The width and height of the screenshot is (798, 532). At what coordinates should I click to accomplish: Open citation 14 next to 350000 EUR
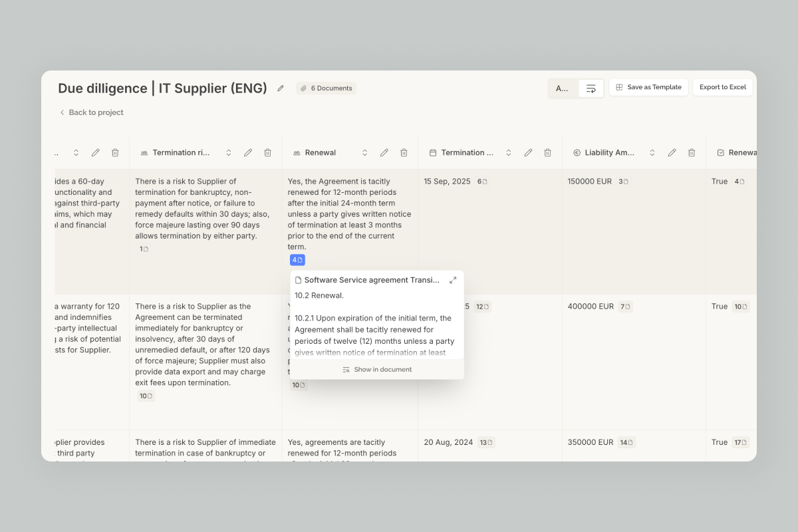point(626,442)
